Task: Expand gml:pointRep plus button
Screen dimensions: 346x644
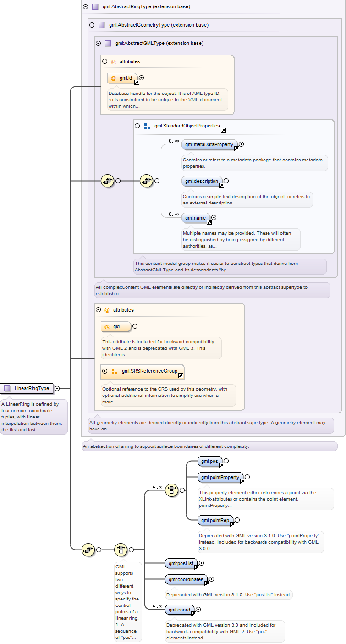Action: tap(237, 520)
